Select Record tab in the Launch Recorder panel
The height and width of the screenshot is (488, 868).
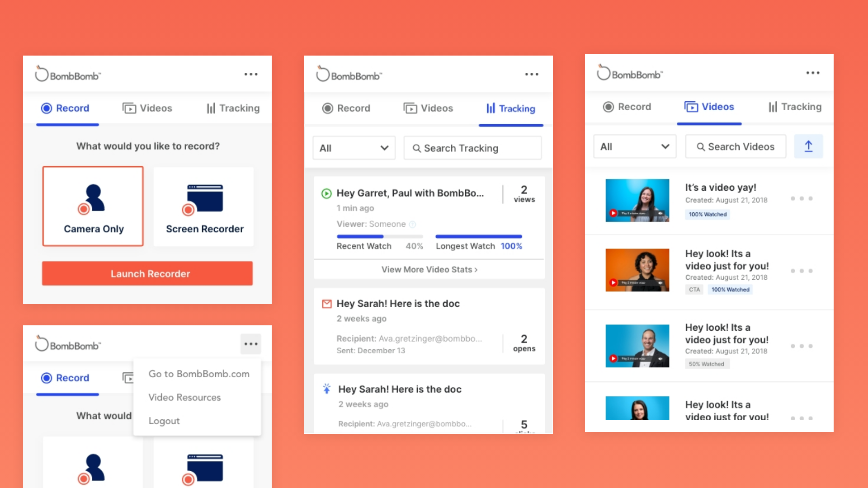(66, 108)
